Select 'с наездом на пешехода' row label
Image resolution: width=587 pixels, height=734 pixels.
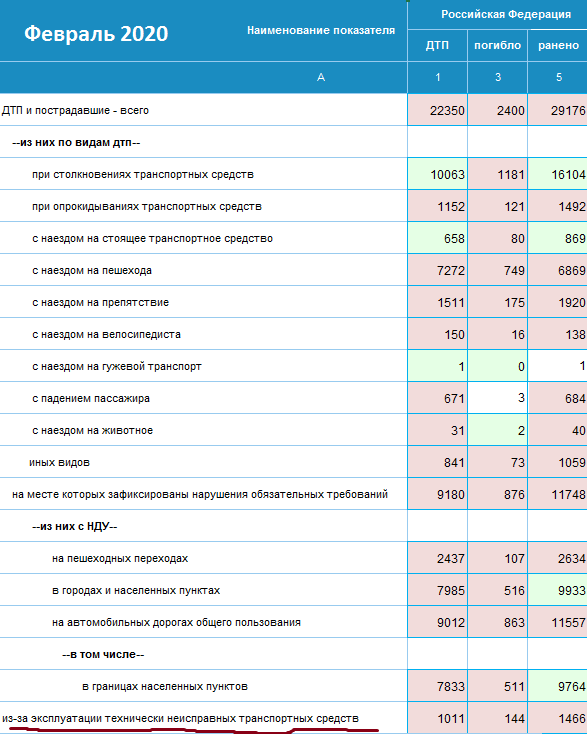pos(92,270)
